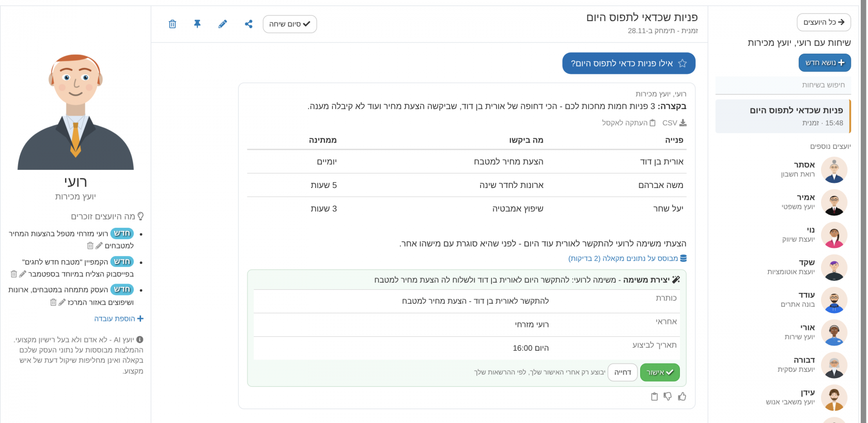Share the conversation using the share icon
The width and height of the screenshot is (868, 423).
pyautogui.click(x=249, y=24)
